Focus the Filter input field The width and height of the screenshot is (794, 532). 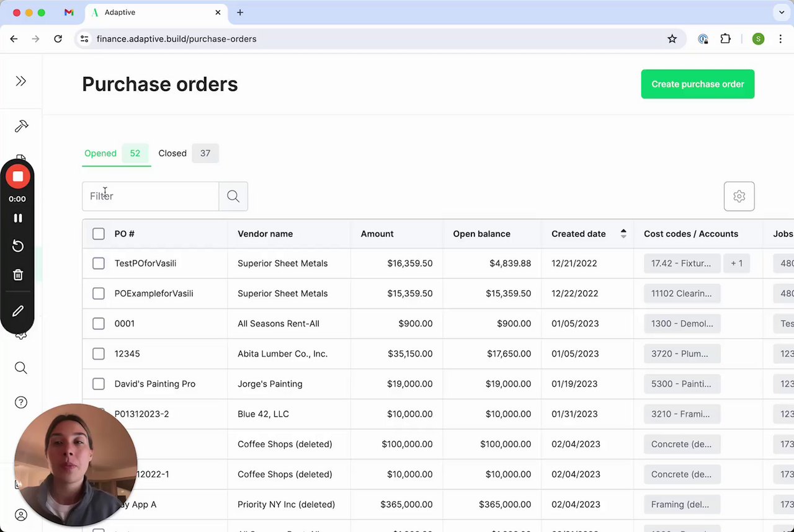(x=151, y=197)
